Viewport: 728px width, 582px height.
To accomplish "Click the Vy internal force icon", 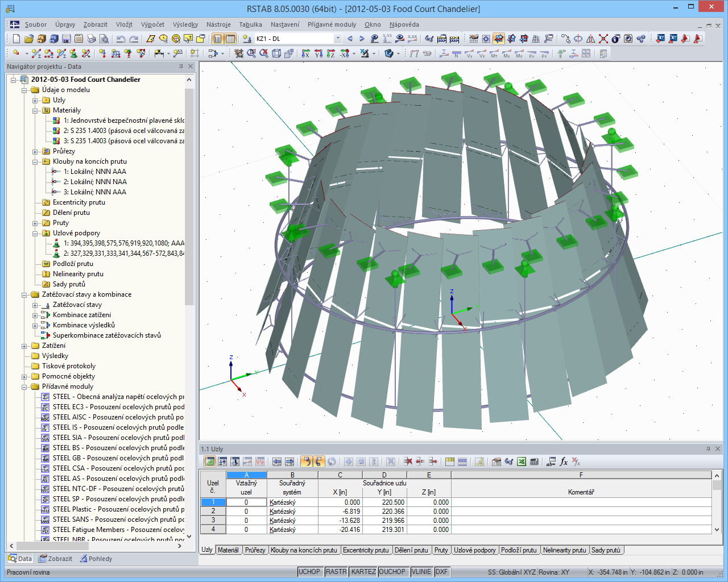I will (469, 54).
